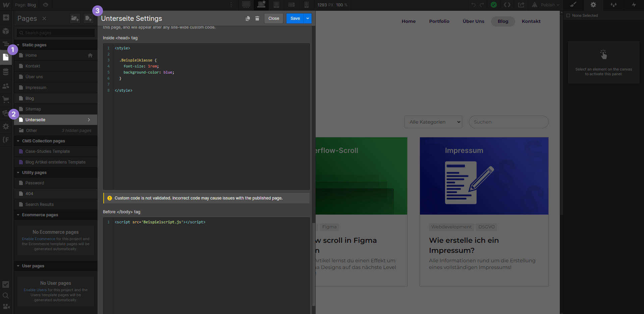Click the Portfolio nav link on canvas
This screenshot has width=644, height=314.
tap(439, 21)
